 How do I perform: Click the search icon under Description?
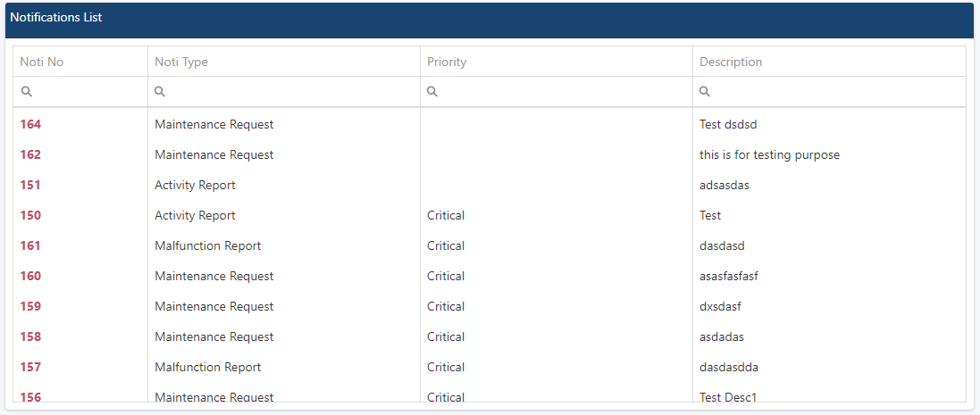click(705, 92)
